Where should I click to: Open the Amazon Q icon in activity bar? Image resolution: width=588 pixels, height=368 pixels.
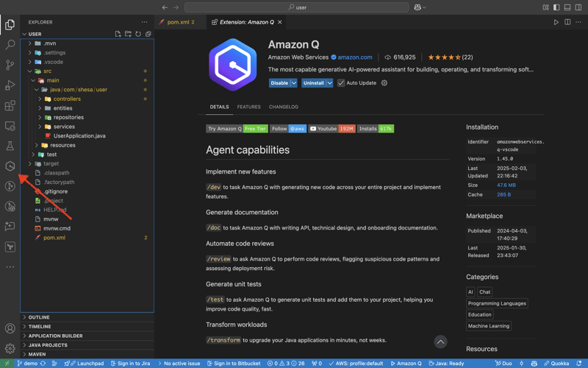(x=10, y=166)
